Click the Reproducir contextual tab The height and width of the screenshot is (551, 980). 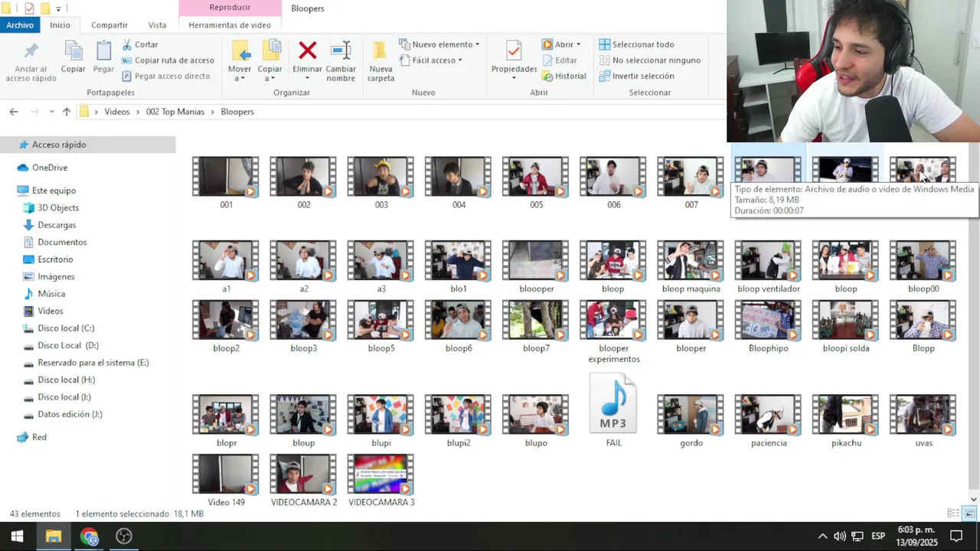230,8
